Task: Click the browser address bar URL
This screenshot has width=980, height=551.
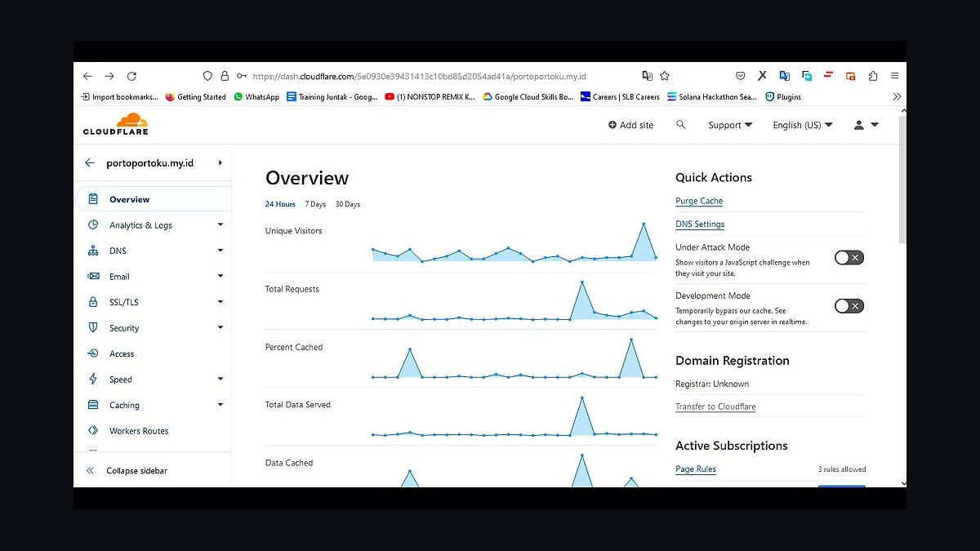Action: (x=419, y=76)
